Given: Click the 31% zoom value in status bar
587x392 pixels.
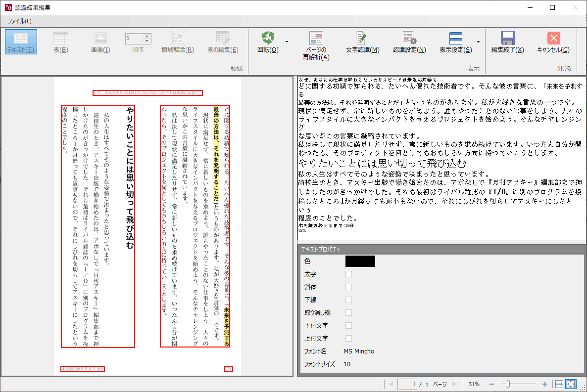Looking at the screenshot, I should (x=474, y=384).
